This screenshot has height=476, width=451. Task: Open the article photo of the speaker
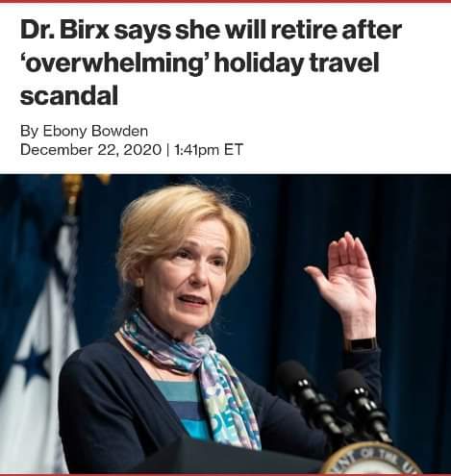click(x=225, y=324)
